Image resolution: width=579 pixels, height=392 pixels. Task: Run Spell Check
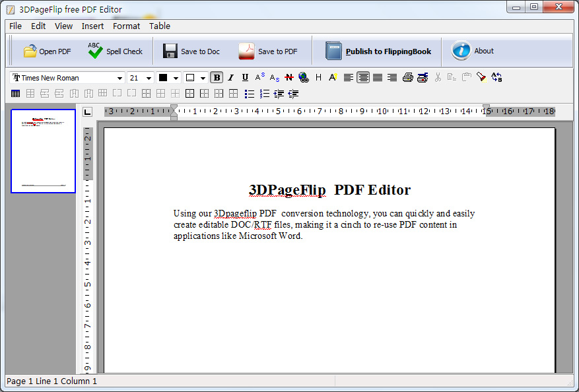(116, 51)
